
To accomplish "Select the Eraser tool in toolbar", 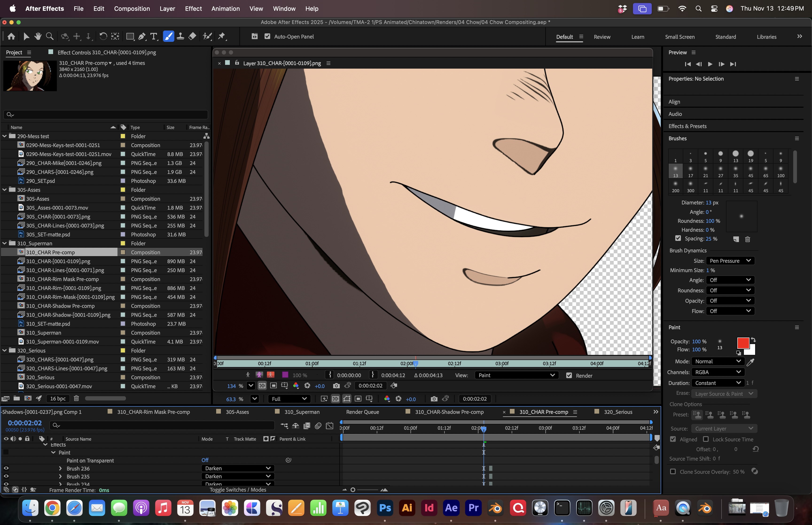I will click(192, 36).
